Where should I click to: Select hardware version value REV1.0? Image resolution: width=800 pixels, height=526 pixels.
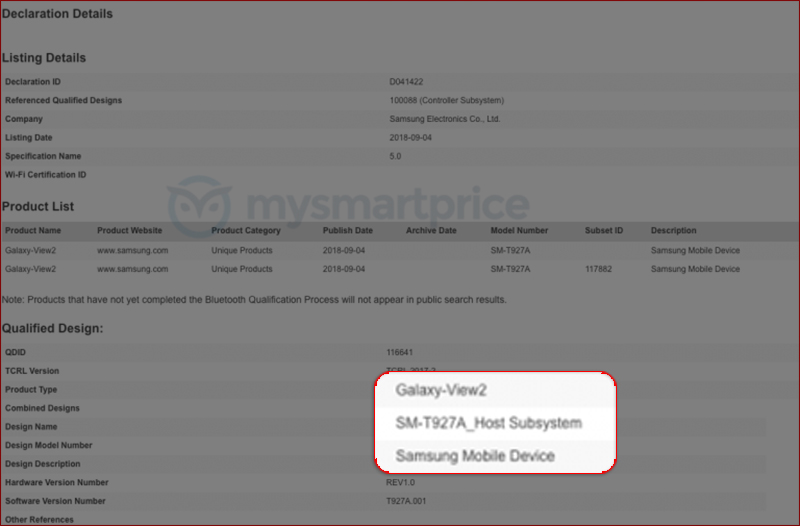pos(401,483)
